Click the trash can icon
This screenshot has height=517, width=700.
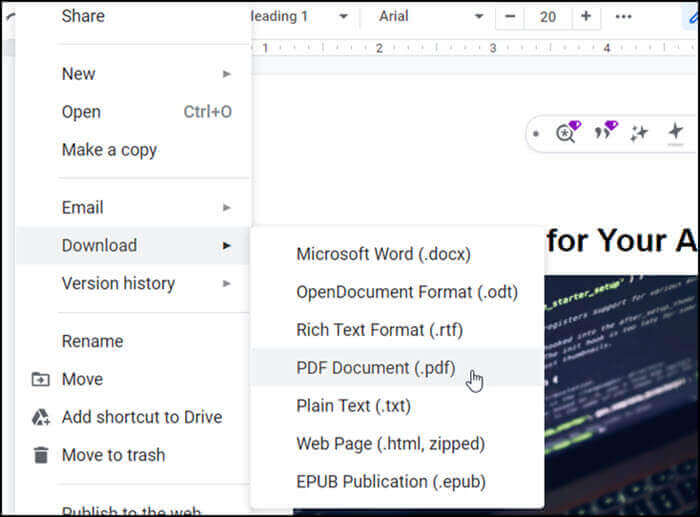click(x=41, y=455)
